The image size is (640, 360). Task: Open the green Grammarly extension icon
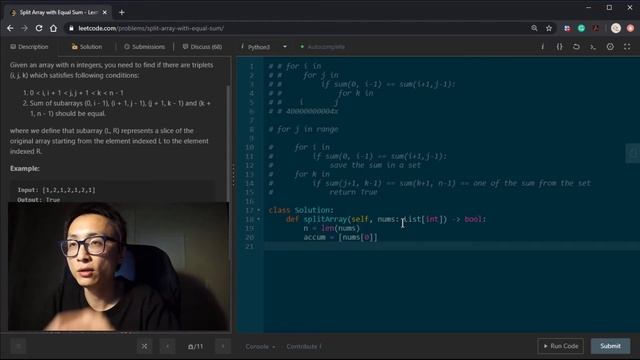tap(582, 28)
